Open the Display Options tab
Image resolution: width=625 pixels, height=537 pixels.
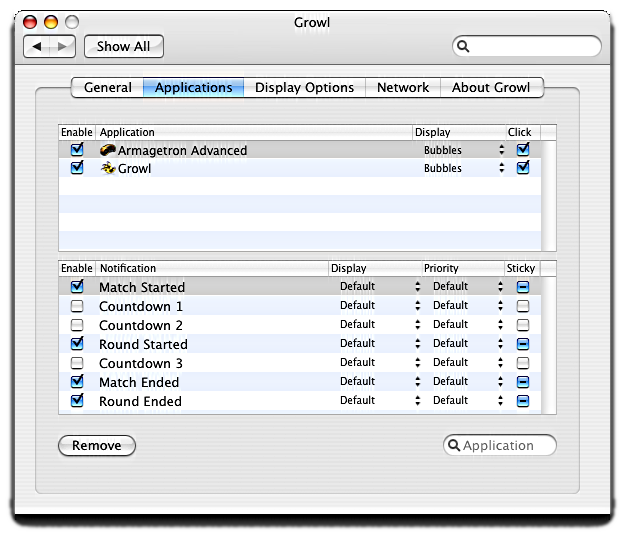pyautogui.click(x=305, y=87)
